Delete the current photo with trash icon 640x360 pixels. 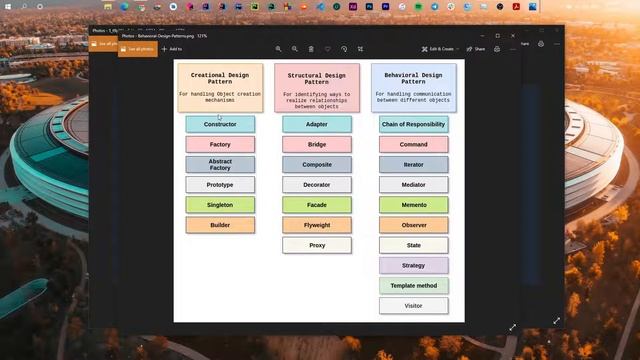(x=311, y=49)
